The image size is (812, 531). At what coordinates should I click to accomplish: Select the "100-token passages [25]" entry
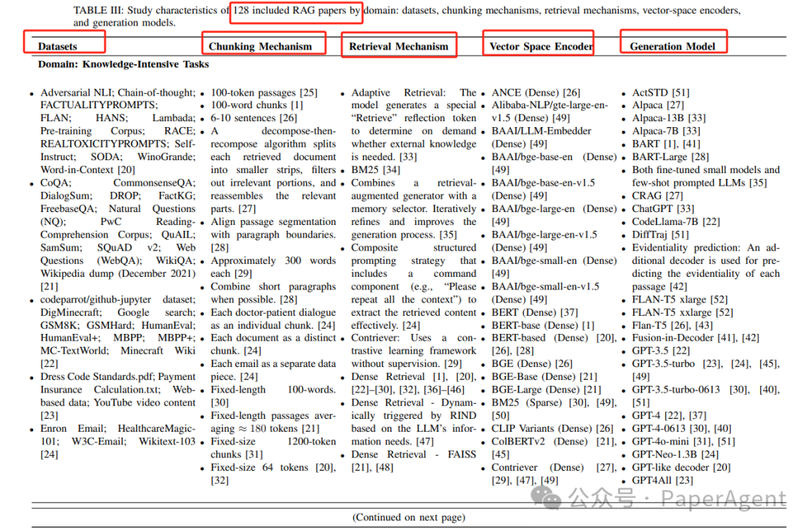tap(264, 93)
